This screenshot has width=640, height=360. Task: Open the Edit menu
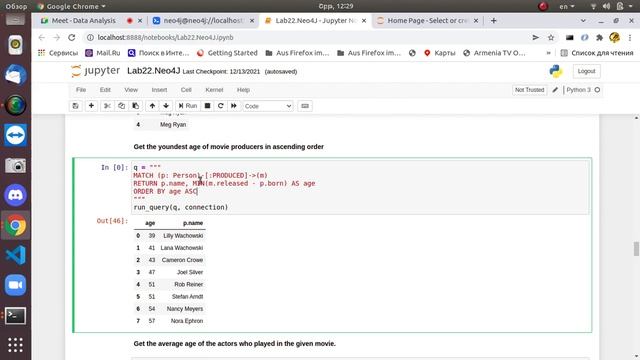pyautogui.click(x=105, y=90)
